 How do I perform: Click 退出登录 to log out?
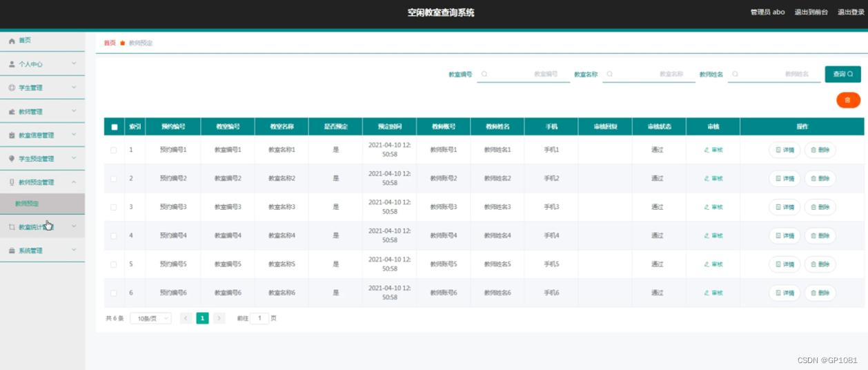tap(851, 12)
